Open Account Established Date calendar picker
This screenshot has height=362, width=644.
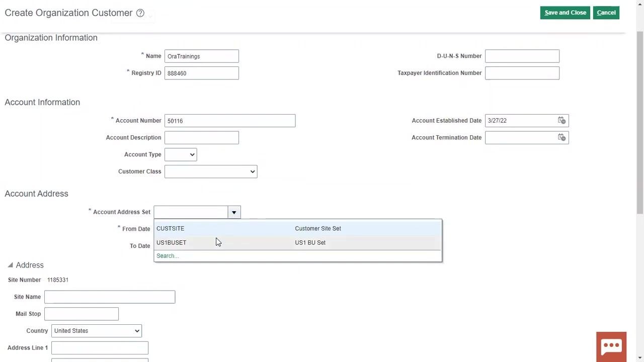(x=562, y=121)
